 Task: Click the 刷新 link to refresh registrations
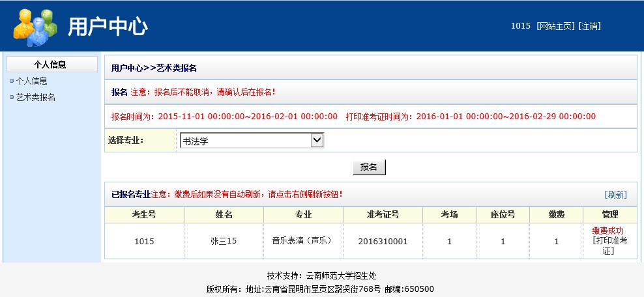pos(615,195)
